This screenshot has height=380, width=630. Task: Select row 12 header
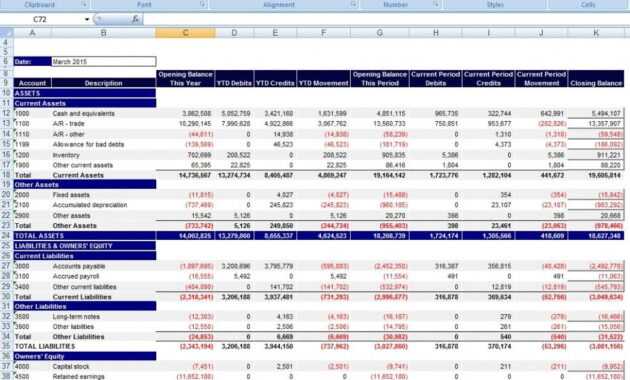6,113
